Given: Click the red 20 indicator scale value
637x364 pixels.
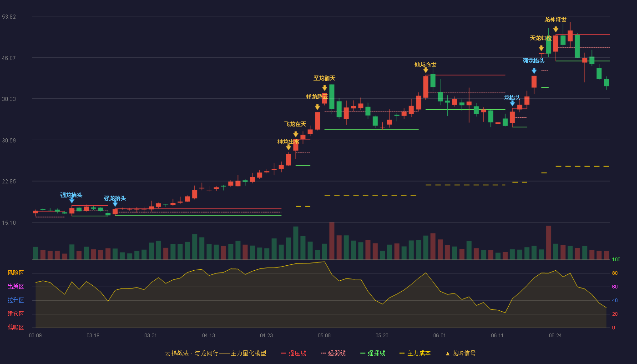Looking at the screenshot, I should 615,314.
